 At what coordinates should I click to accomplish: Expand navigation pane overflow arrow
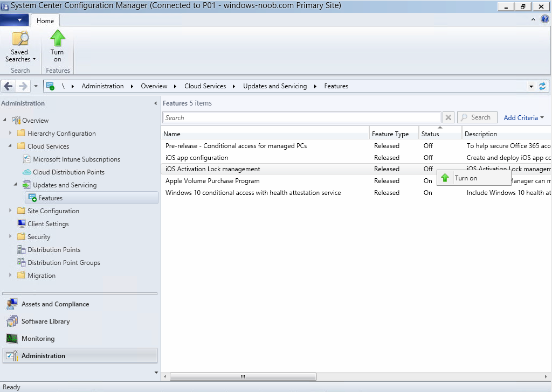coord(156,372)
